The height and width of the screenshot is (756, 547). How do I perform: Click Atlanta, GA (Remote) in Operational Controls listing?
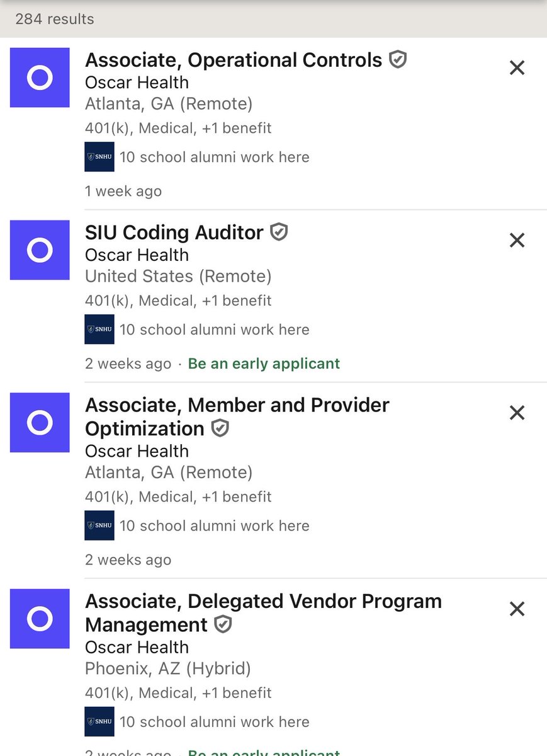click(169, 103)
